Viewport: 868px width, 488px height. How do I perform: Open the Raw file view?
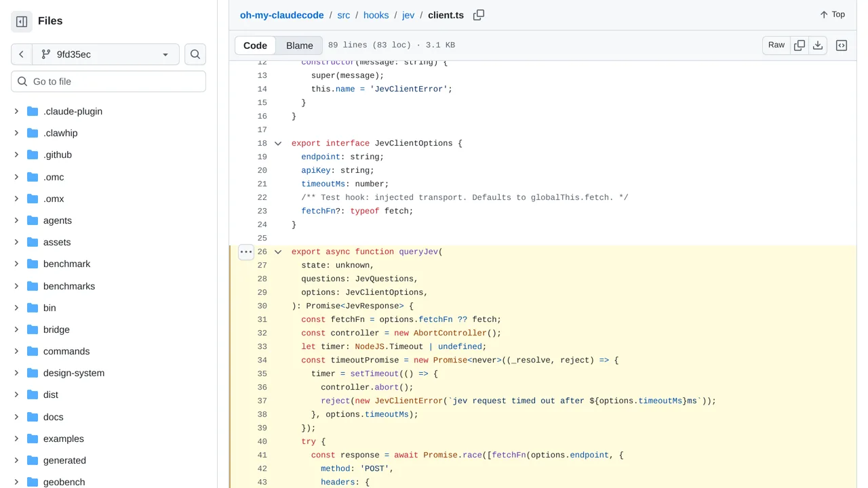click(x=776, y=45)
